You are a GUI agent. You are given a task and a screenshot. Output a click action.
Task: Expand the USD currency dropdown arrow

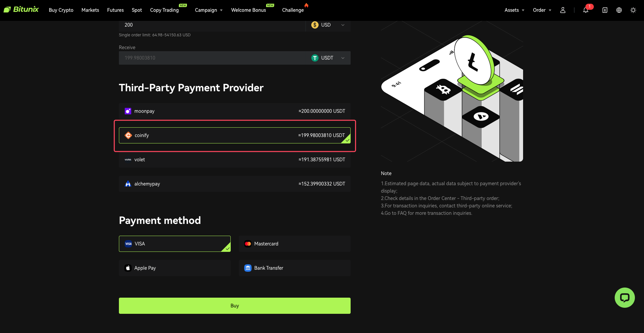(x=343, y=25)
